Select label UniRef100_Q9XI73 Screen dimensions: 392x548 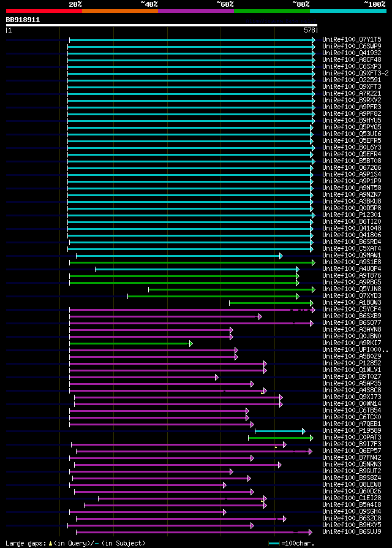tap(352, 397)
